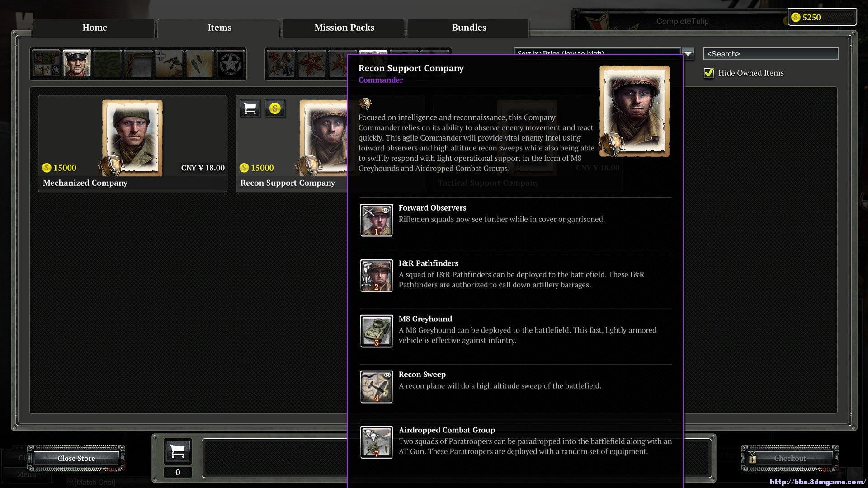Screen dimensions: 868x488
Task: Add Recon Support Company to cart
Action: coord(250,108)
